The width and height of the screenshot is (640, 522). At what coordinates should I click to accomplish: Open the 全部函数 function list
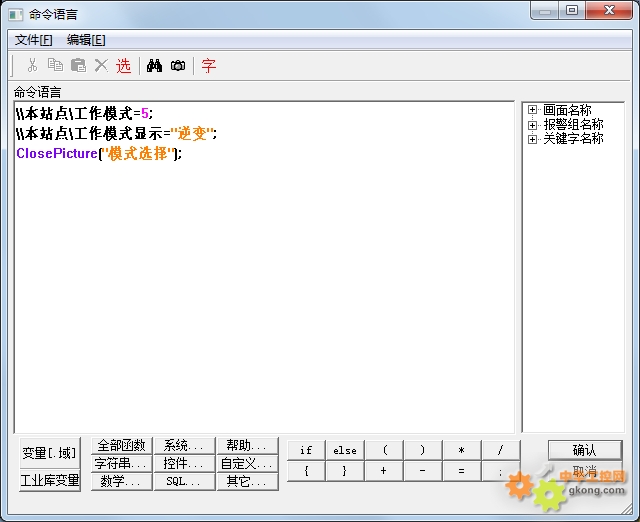(121, 446)
